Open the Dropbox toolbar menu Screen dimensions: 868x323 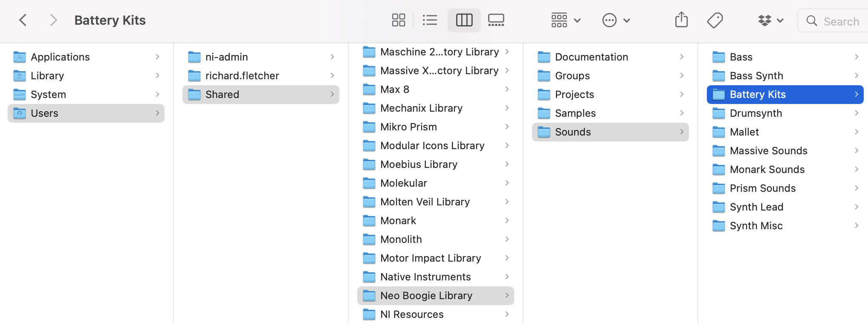pyautogui.click(x=770, y=20)
